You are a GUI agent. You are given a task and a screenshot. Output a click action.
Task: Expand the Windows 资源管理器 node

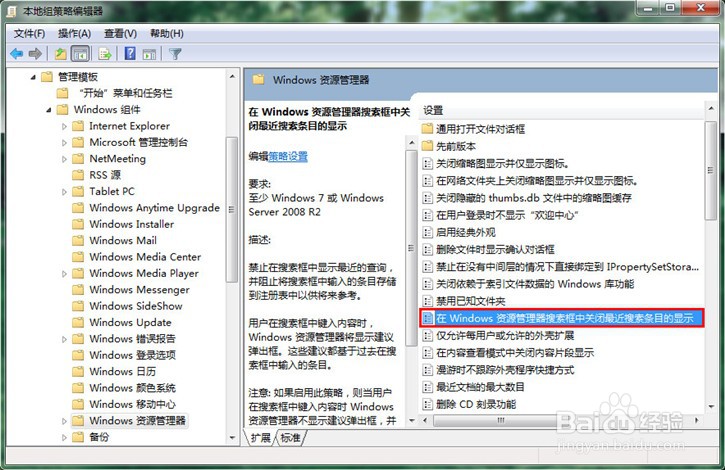pyautogui.click(x=64, y=421)
